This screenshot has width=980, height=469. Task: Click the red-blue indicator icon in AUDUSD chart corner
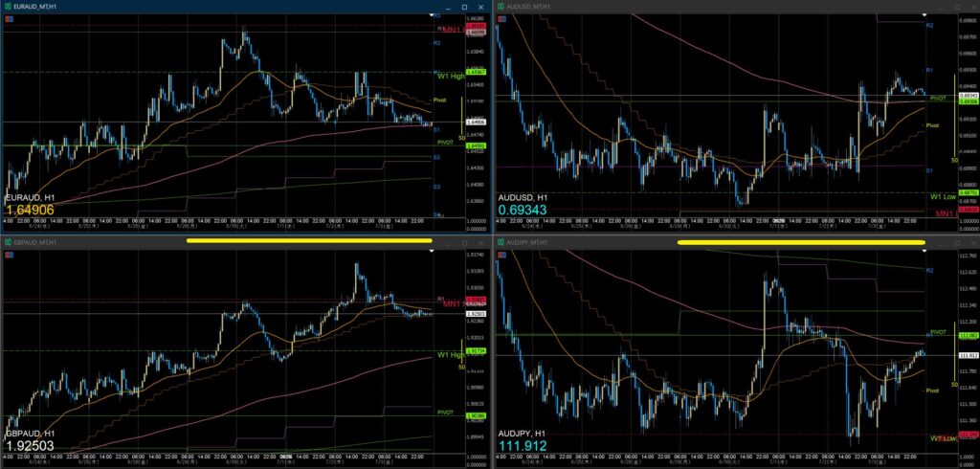501,19
